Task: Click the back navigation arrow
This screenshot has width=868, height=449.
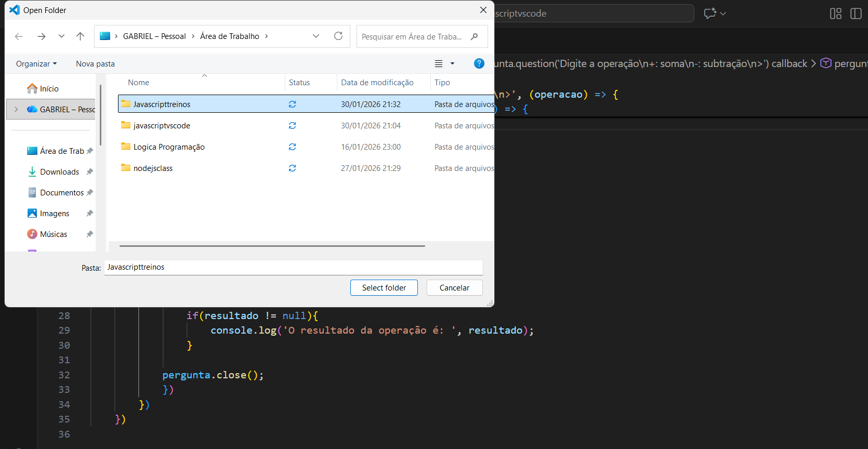Action: (x=19, y=36)
